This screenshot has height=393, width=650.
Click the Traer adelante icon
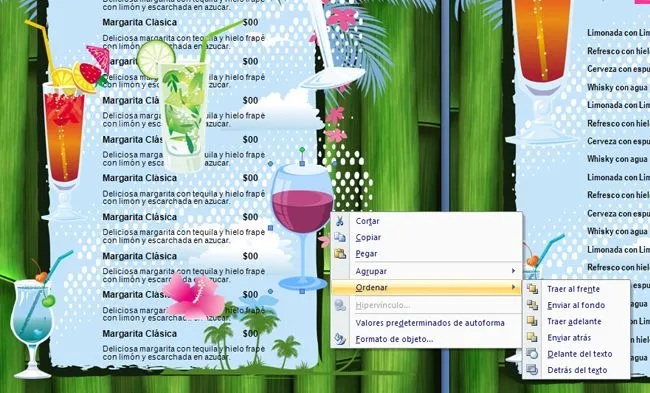click(x=532, y=321)
